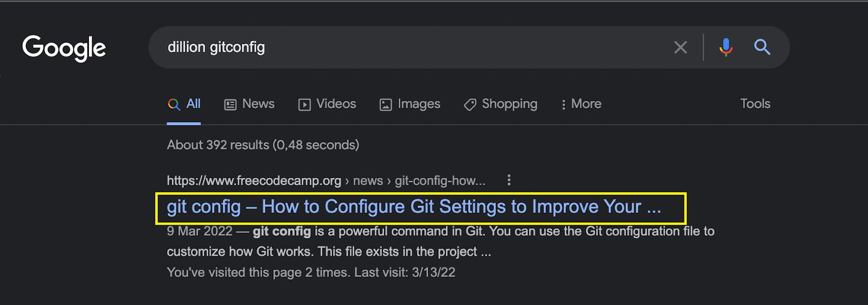Expand the More search categories menu

[x=581, y=104]
